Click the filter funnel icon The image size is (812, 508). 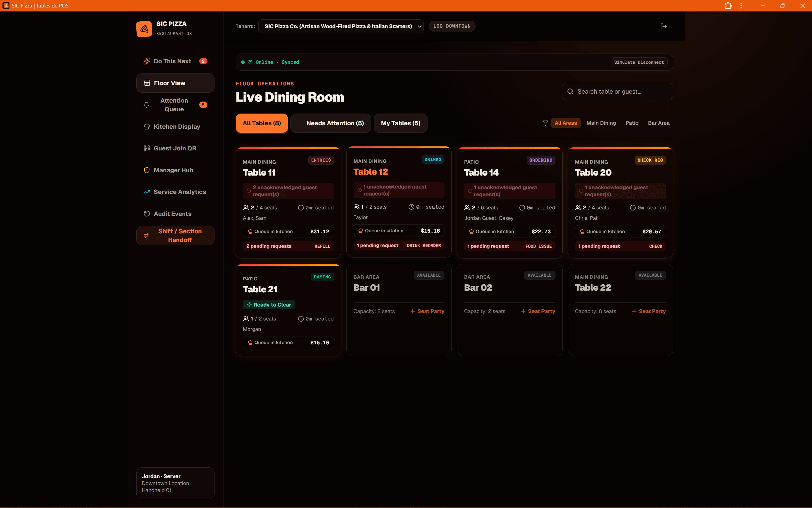click(x=545, y=123)
